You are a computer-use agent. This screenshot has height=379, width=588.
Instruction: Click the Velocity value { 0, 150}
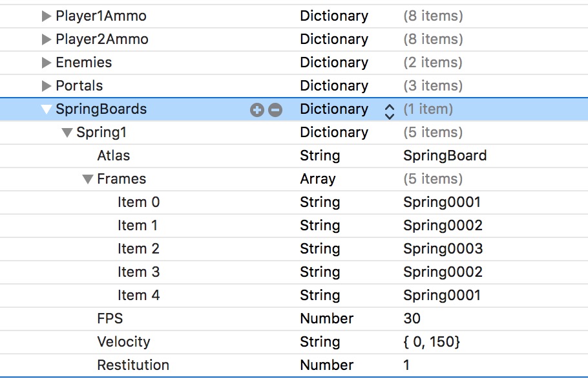click(432, 342)
